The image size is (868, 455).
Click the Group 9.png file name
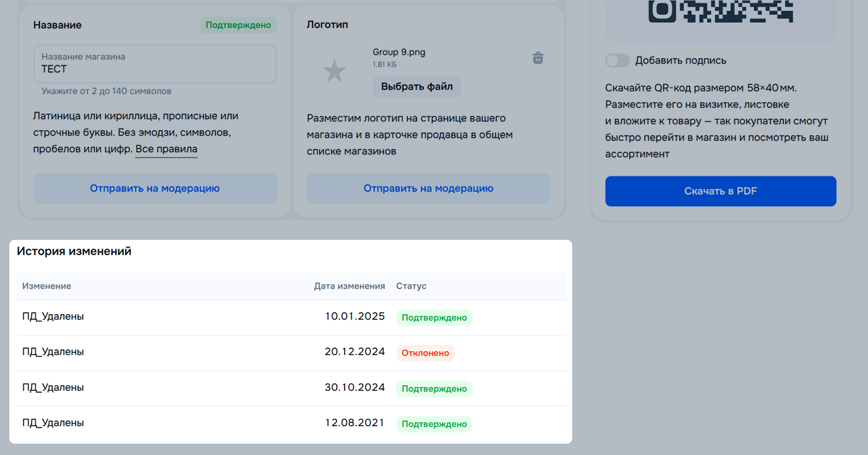click(399, 53)
